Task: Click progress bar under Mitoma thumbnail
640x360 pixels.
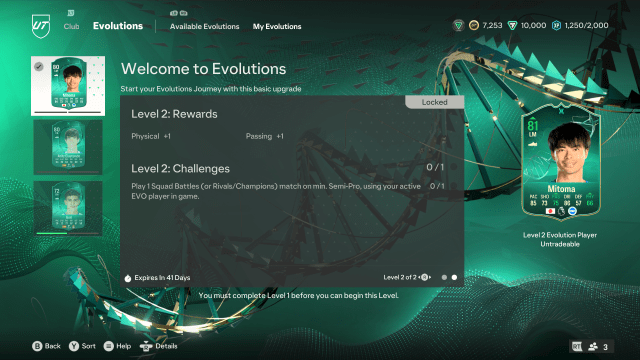Action: click(x=68, y=112)
